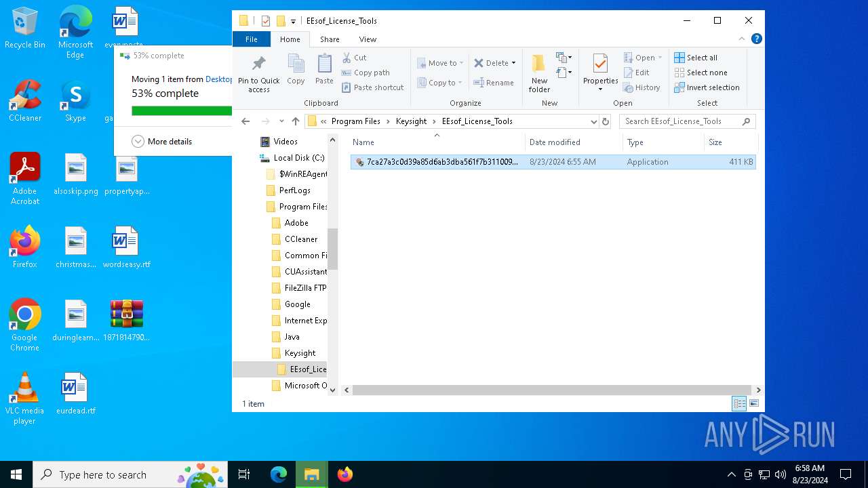
Task: Select Local Disk (C:) in tree
Action: point(299,158)
